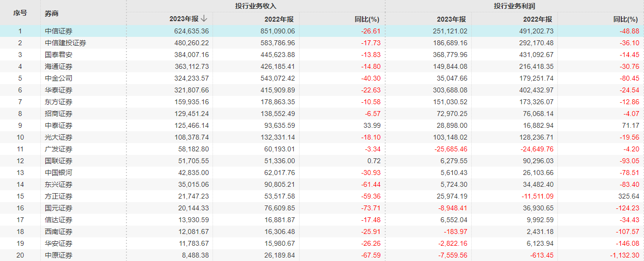644x261 pixels.
Task: Click 国泰君安 in the broker column
Action: tap(58, 55)
